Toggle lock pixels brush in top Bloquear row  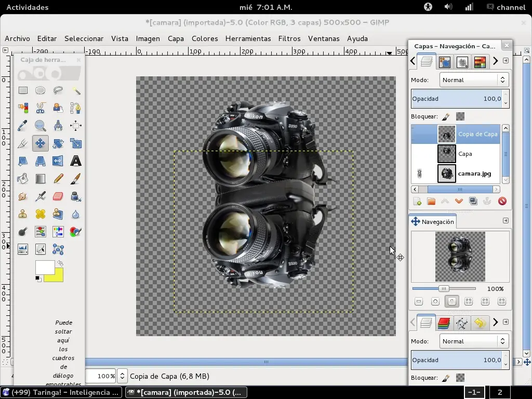[446, 117]
